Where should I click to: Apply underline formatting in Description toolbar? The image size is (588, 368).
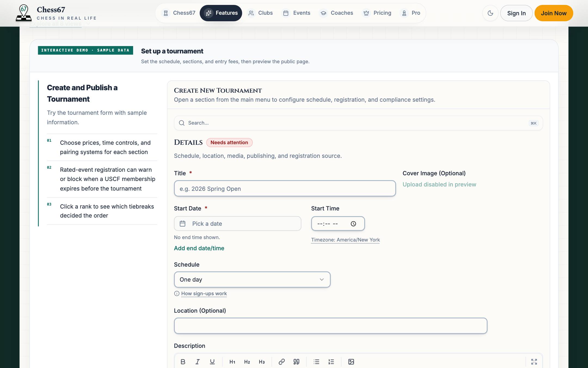tap(212, 362)
